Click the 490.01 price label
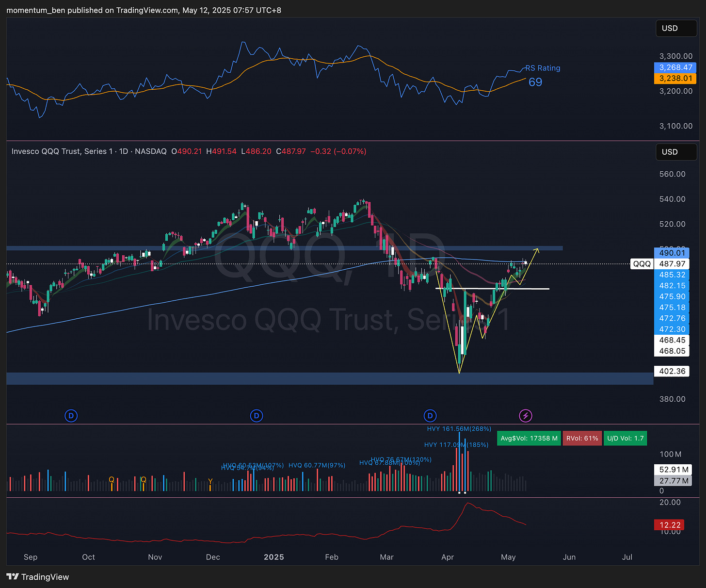The height and width of the screenshot is (588, 706). click(672, 253)
